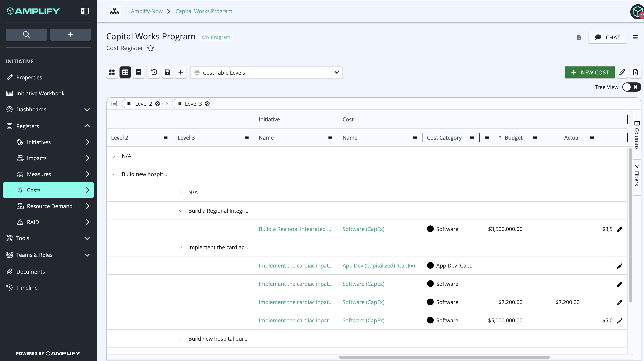The image size is (644, 361).
Task: Click the NEW COST button
Action: tap(590, 73)
